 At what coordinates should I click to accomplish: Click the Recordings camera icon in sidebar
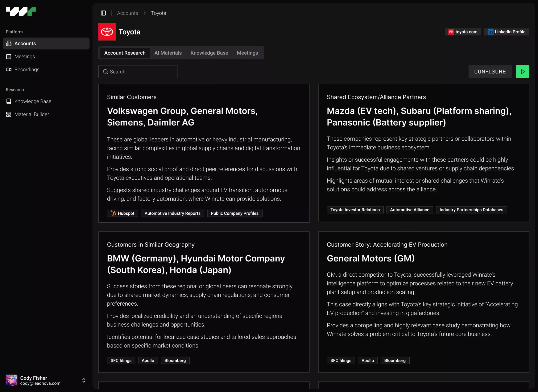[x=9, y=70]
